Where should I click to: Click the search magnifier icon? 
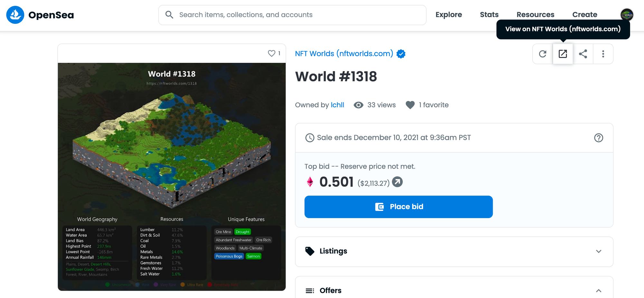point(169,15)
